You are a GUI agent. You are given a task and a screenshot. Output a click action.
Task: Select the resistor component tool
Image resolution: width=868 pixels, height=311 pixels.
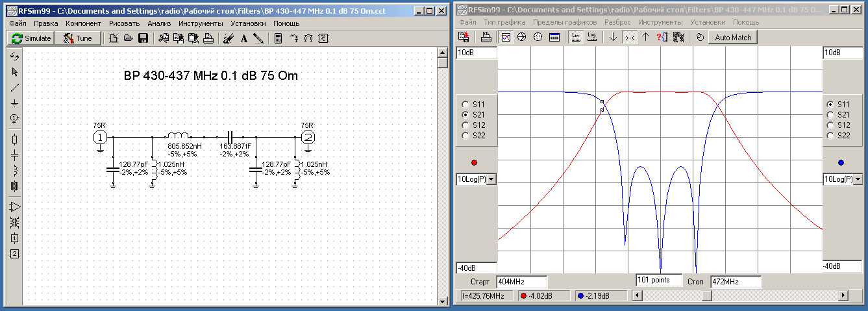point(15,140)
